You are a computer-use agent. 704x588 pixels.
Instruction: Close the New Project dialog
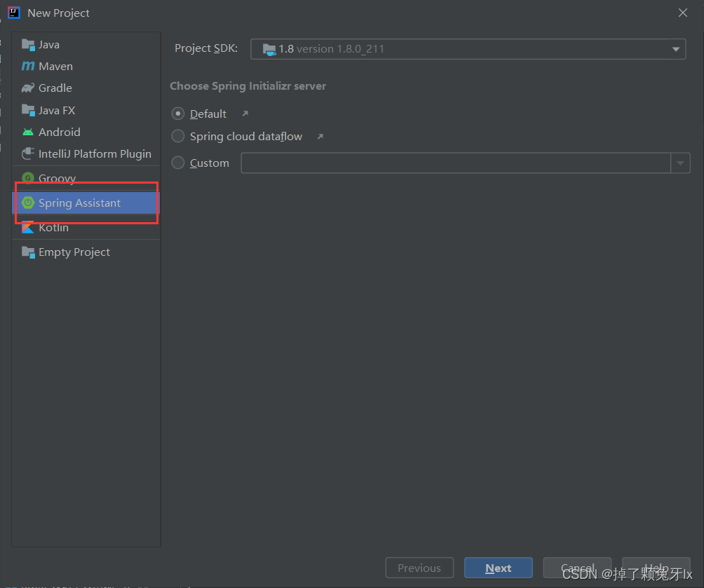(x=683, y=13)
